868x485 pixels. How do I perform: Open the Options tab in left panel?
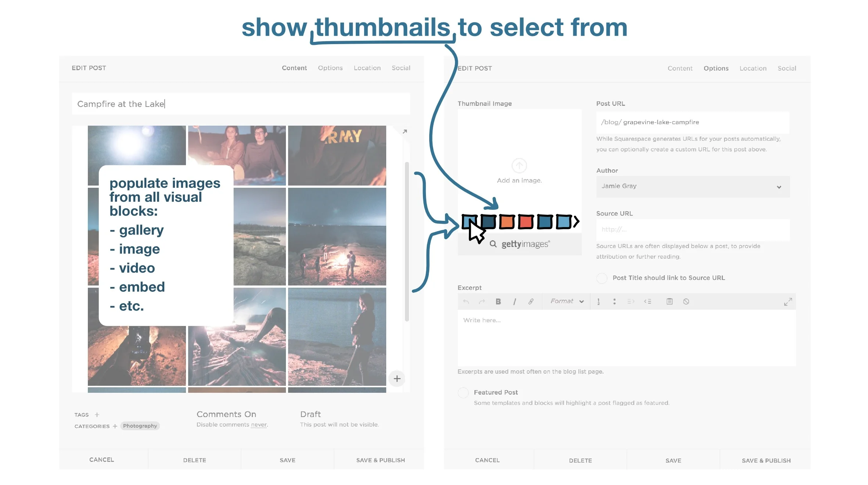coord(330,68)
